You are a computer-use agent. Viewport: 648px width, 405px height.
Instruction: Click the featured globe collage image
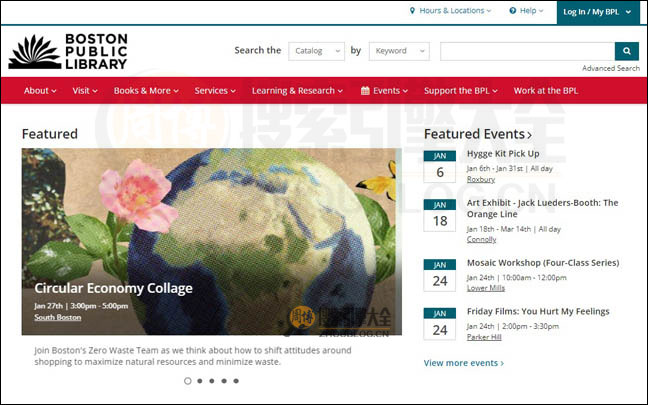[212, 241]
